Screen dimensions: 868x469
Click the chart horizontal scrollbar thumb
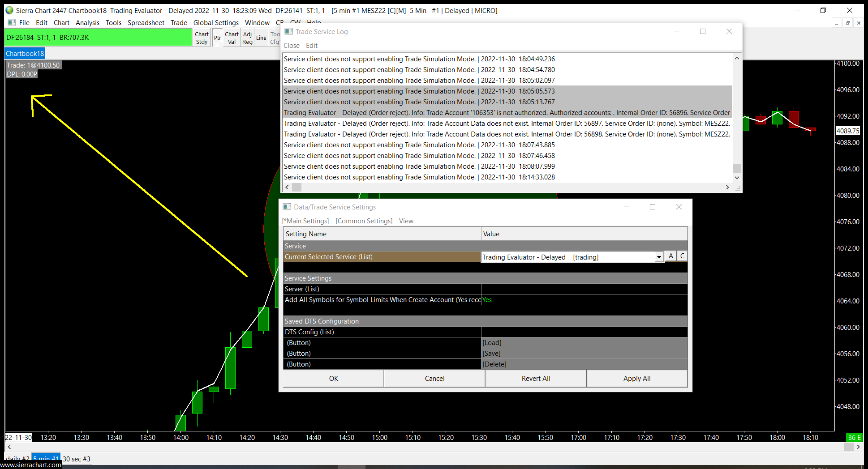(849, 447)
